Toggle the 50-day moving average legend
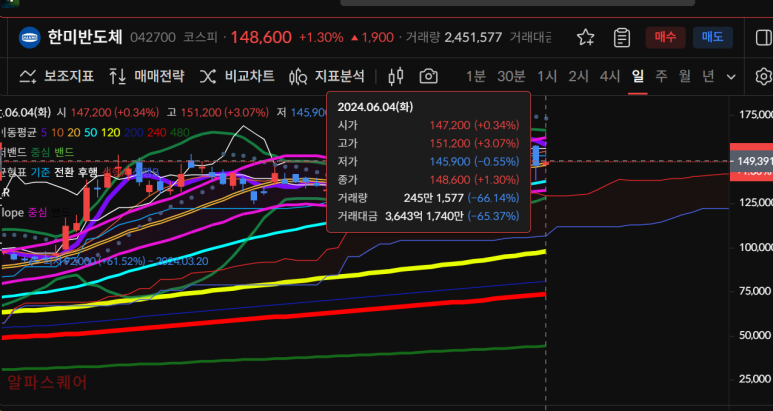Screen dimensions: 773x411 pyautogui.click(x=91, y=132)
